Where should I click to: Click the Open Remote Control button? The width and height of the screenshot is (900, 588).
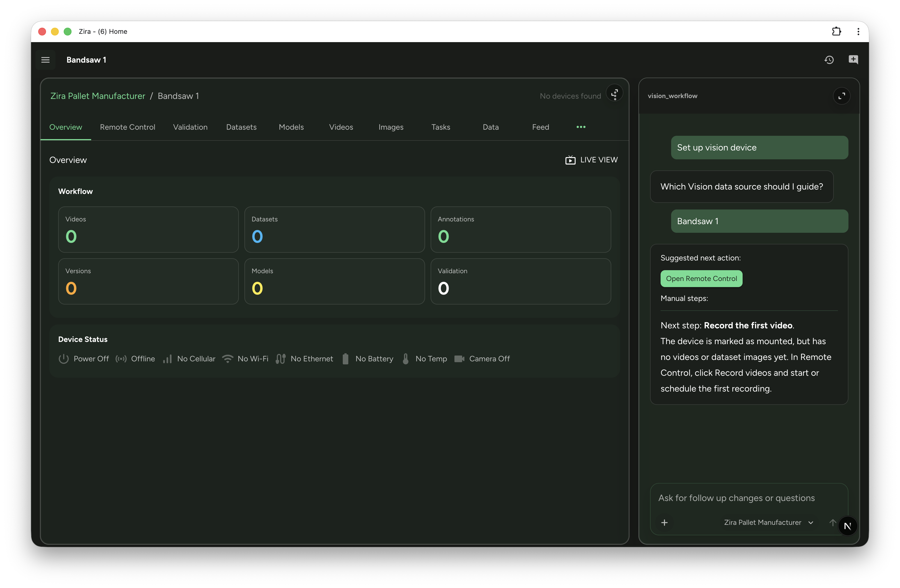pos(702,279)
